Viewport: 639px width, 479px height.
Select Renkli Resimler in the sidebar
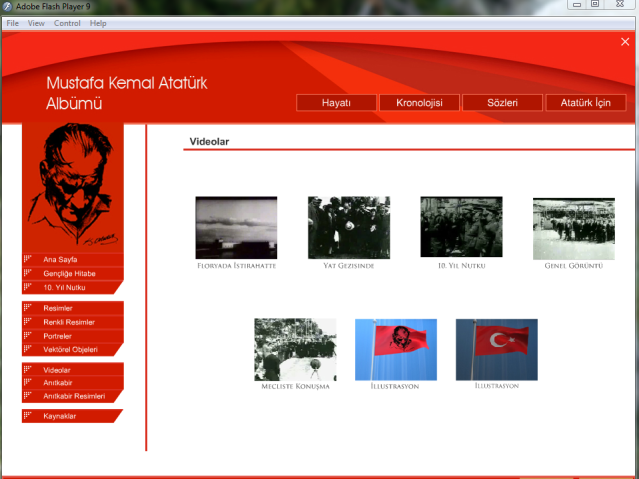point(69,322)
